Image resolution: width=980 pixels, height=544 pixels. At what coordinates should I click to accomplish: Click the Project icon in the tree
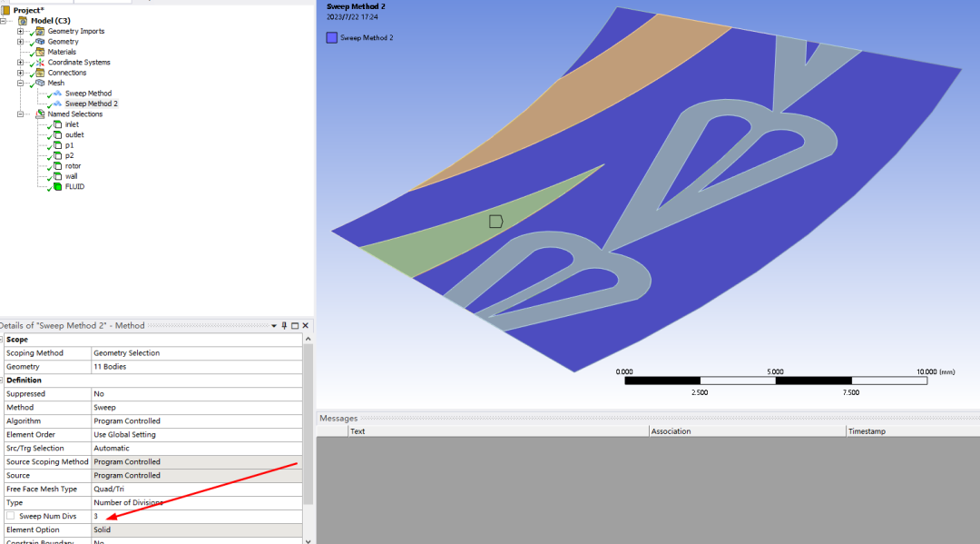click(x=5, y=10)
